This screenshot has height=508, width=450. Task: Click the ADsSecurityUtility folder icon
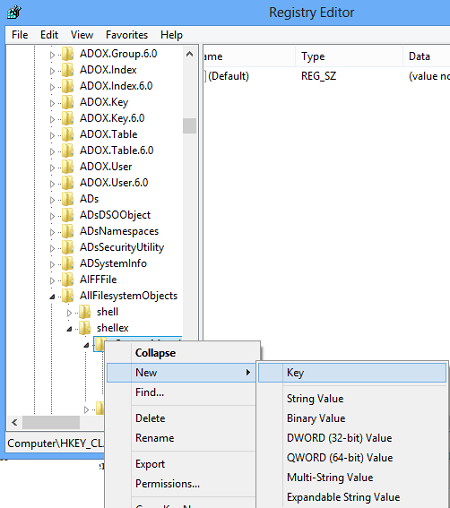(x=68, y=247)
